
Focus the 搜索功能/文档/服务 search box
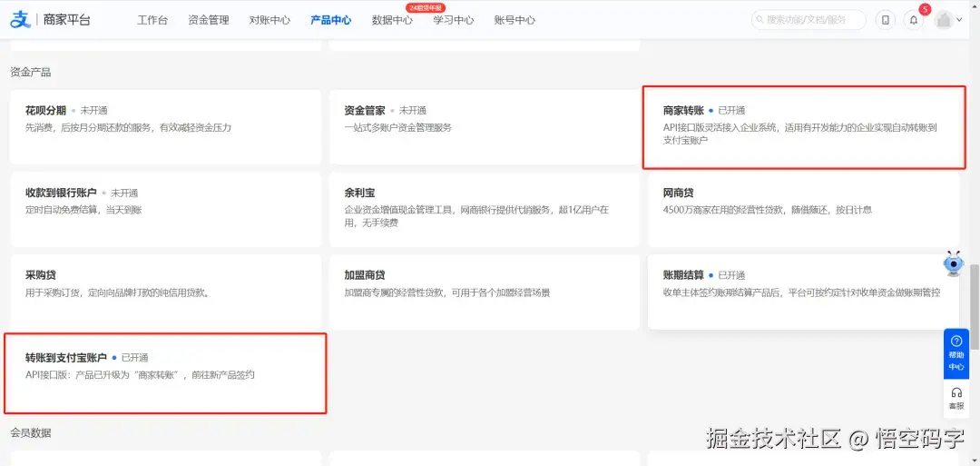point(808,20)
